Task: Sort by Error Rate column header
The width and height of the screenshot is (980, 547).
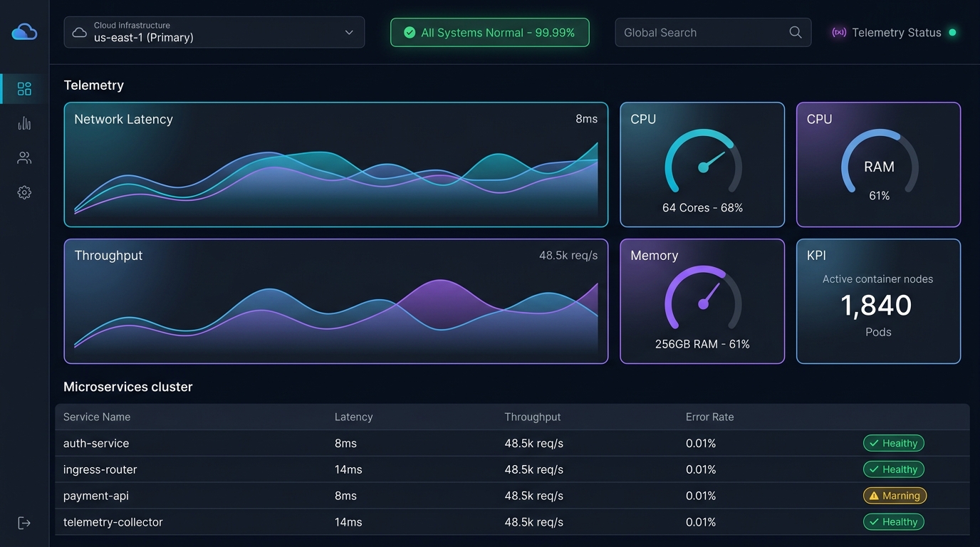Action: click(x=709, y=417)
